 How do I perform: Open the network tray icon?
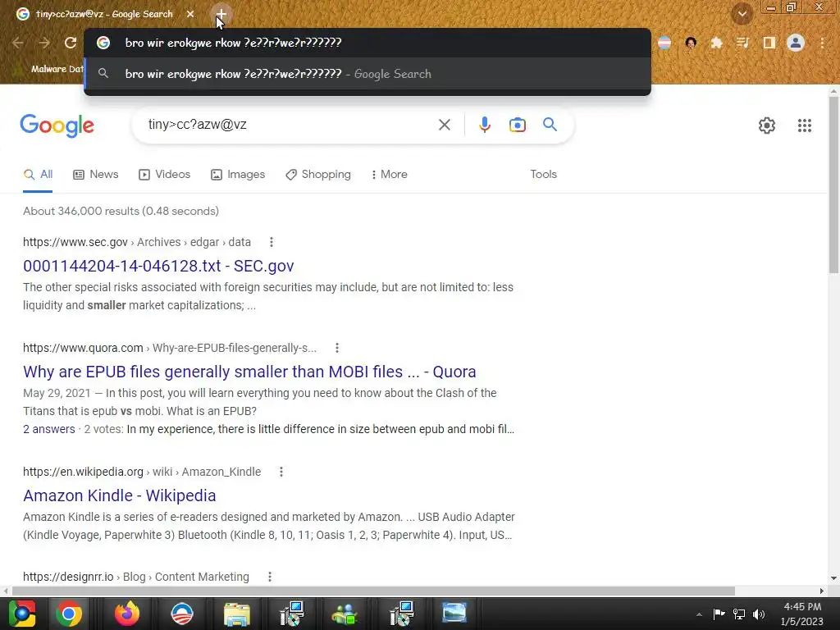(x=739, y=614)
